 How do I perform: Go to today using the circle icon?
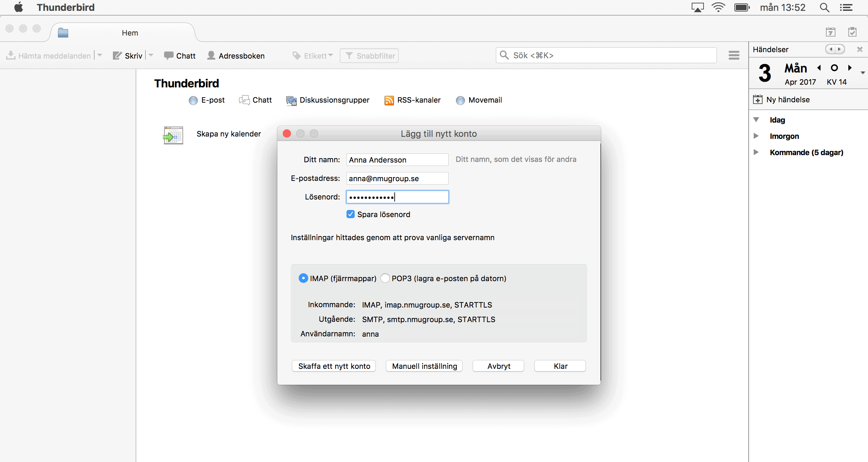coord(834,68)
